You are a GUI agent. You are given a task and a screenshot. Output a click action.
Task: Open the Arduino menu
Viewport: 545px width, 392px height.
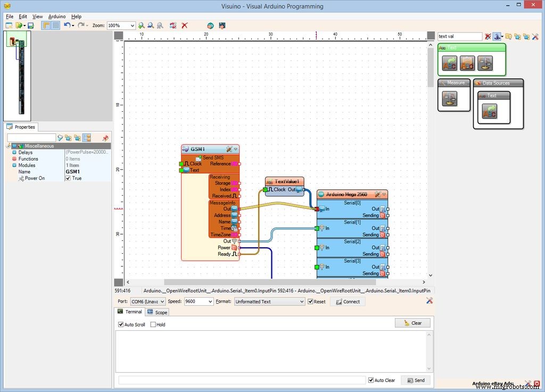tap(57, 16)
